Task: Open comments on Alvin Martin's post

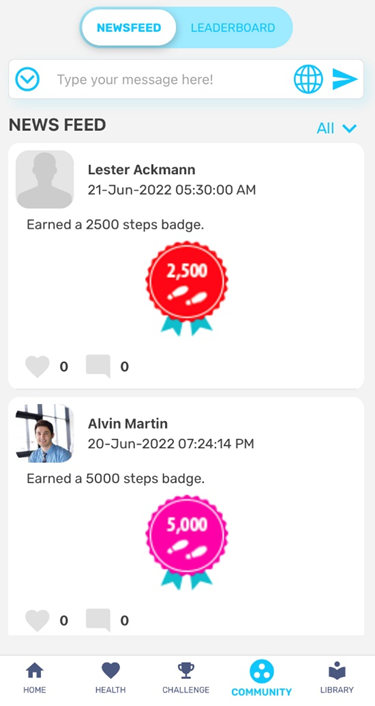Action: (98, 620)
